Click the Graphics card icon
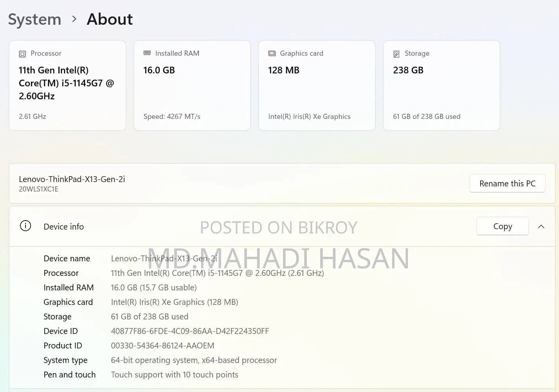The height and width of the screenshot is (392, 559). click(272, 53)
